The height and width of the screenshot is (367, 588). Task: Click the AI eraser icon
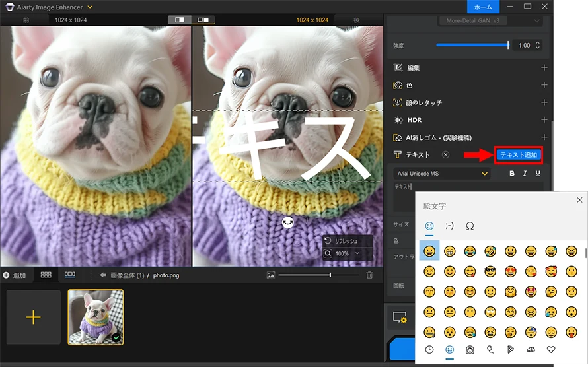click(x=398, y=137)
